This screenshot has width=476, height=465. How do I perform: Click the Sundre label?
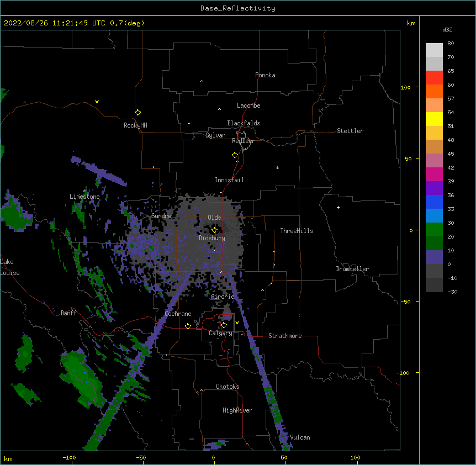[x=161, y=216]
